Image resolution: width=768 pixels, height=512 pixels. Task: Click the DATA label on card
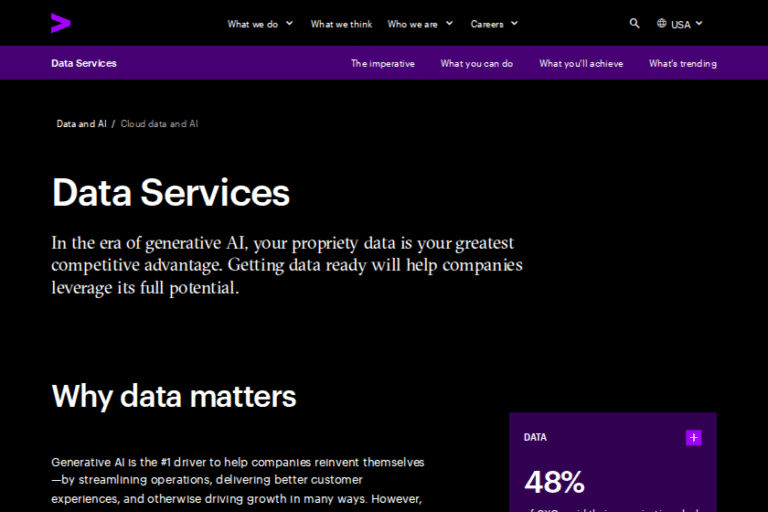[x=535, y=438]
